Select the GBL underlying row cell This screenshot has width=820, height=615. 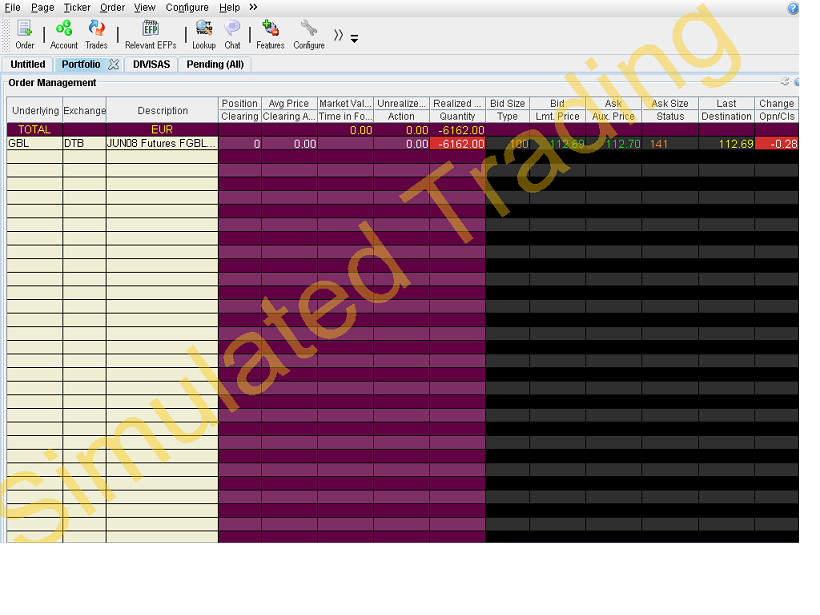tap(35, 143)
